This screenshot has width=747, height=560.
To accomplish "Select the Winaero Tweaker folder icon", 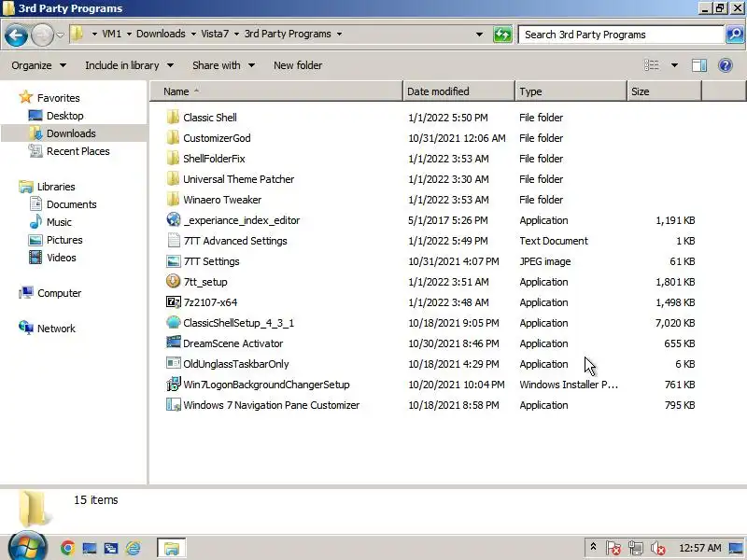I will tap(173, 199).
